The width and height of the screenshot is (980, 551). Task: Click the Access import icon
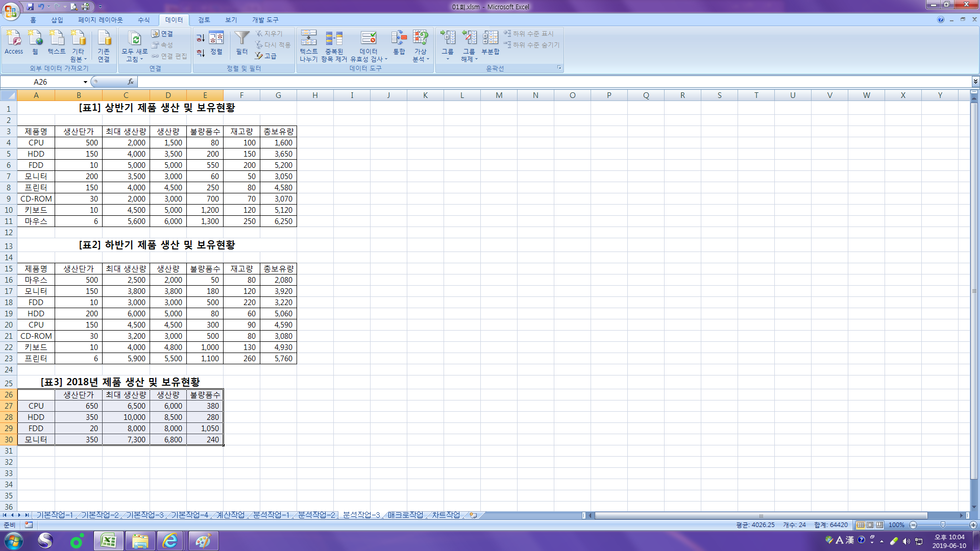pyautogui.click(x=14, y=38)
